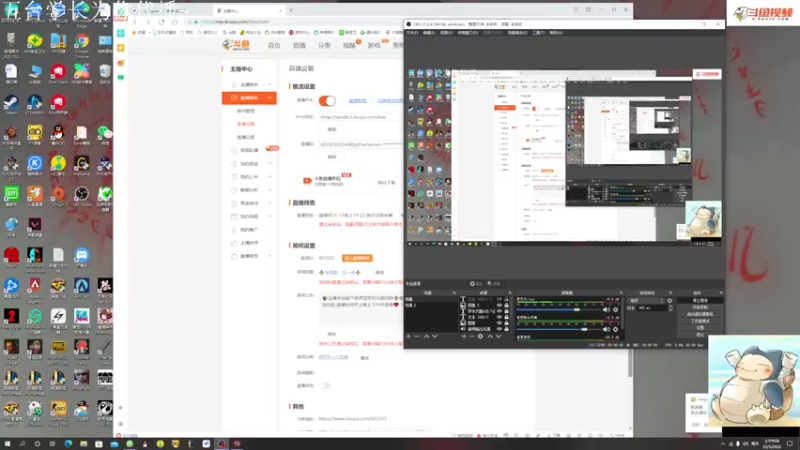Open source properties gear under sources list

[481, 336]
